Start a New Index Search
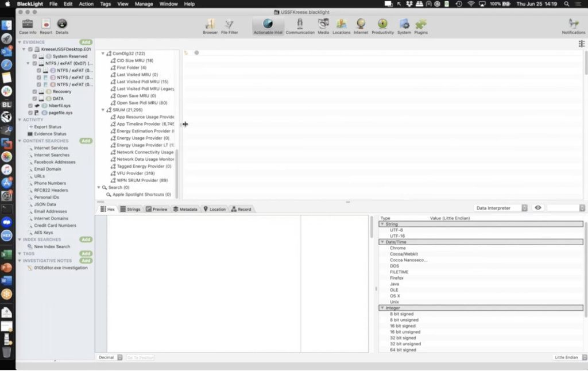 (52, 247)
